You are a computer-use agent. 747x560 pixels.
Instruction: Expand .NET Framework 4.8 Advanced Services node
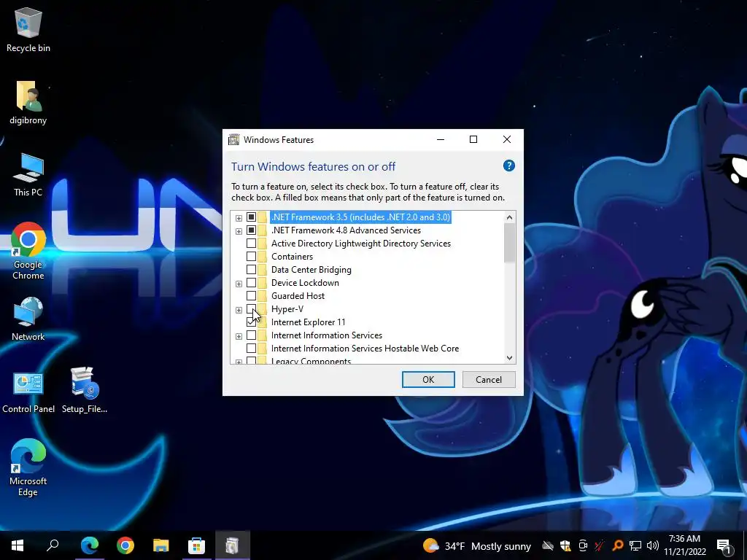(239, 231)
